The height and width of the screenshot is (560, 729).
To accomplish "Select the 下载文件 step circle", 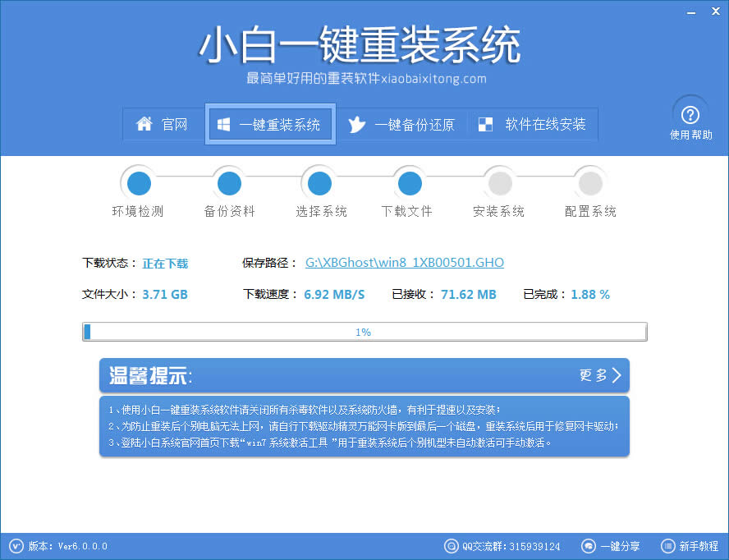I will tap(409, 183).
